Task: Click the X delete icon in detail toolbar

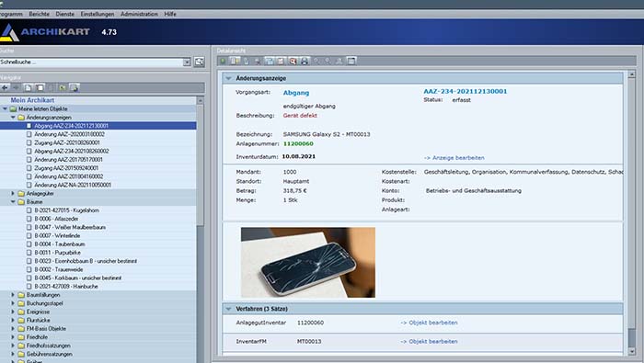Action: point(258,62)
